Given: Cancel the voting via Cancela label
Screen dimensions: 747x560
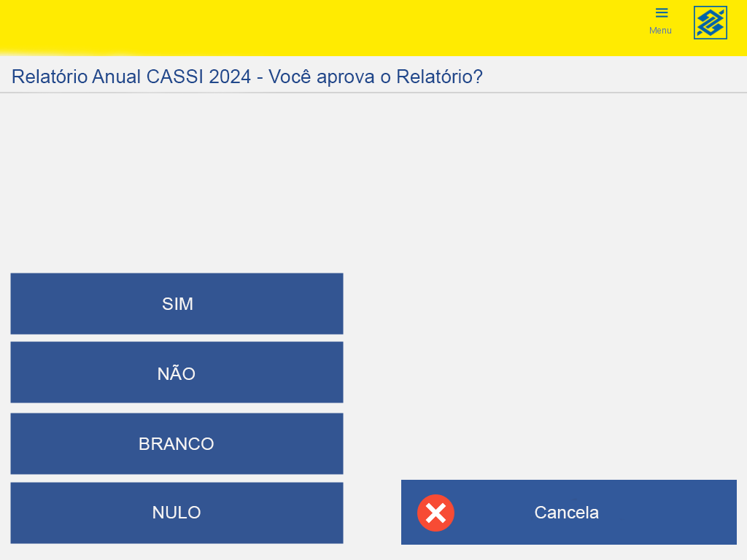Looking at the screenshot, I should 566,513.
